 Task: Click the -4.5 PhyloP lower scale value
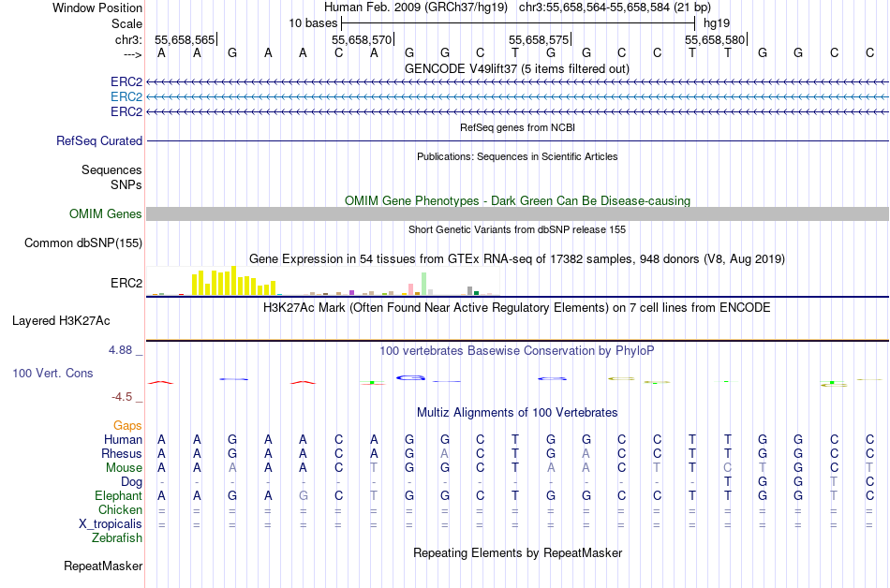pyautogui.click(x=122, y=396)
